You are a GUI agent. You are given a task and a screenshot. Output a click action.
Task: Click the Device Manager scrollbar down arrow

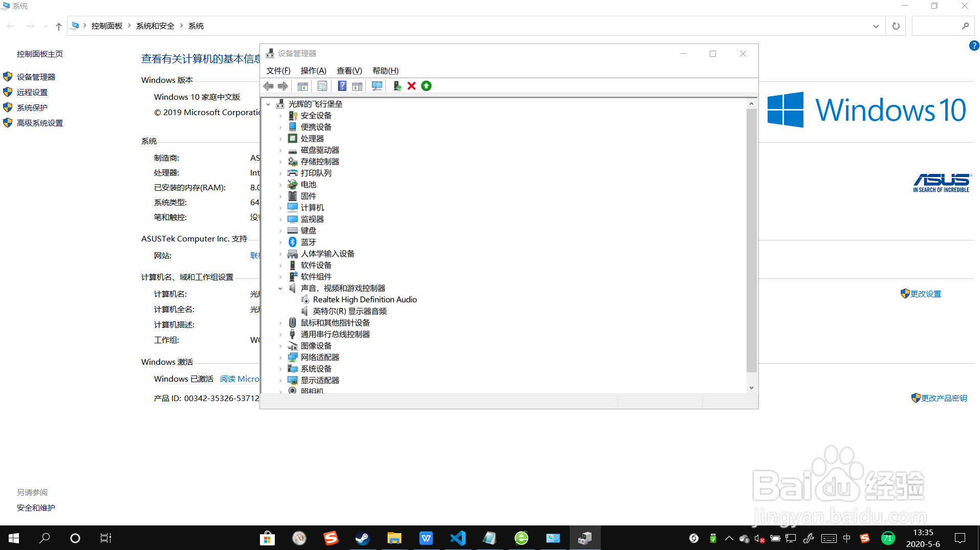751,387
